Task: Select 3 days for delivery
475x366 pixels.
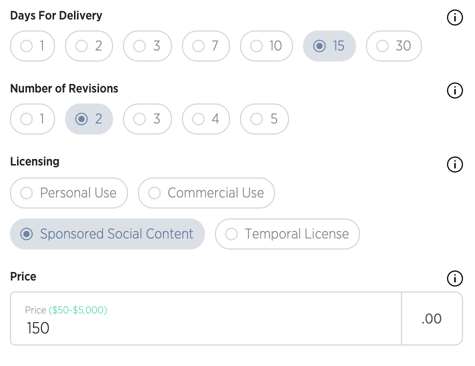Action: 147,46
